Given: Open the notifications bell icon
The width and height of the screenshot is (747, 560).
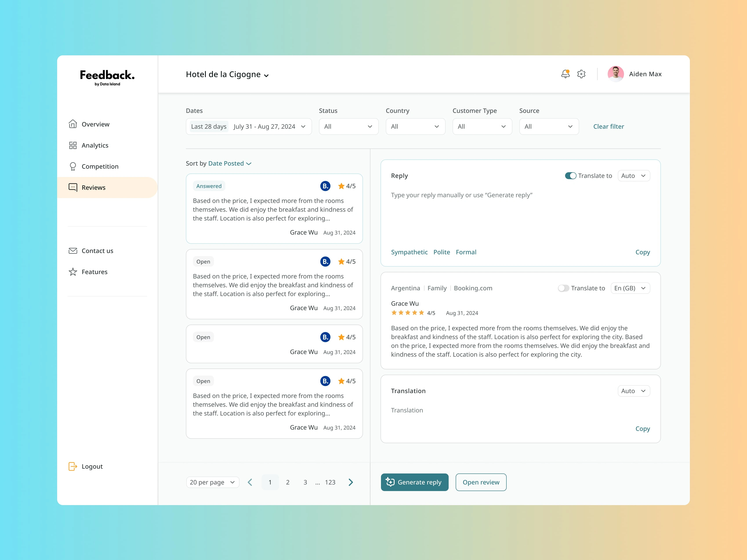Looking at the screenshot, I should [565, 74].
